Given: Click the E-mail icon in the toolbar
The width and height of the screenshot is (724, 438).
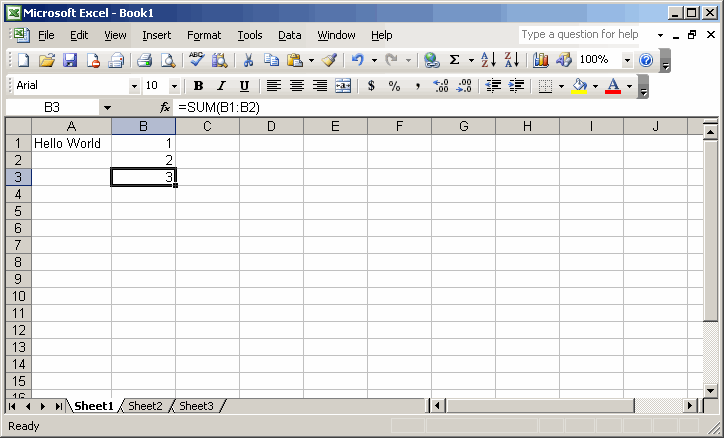Looking at the screenshot, I should [x=116, y=60].
